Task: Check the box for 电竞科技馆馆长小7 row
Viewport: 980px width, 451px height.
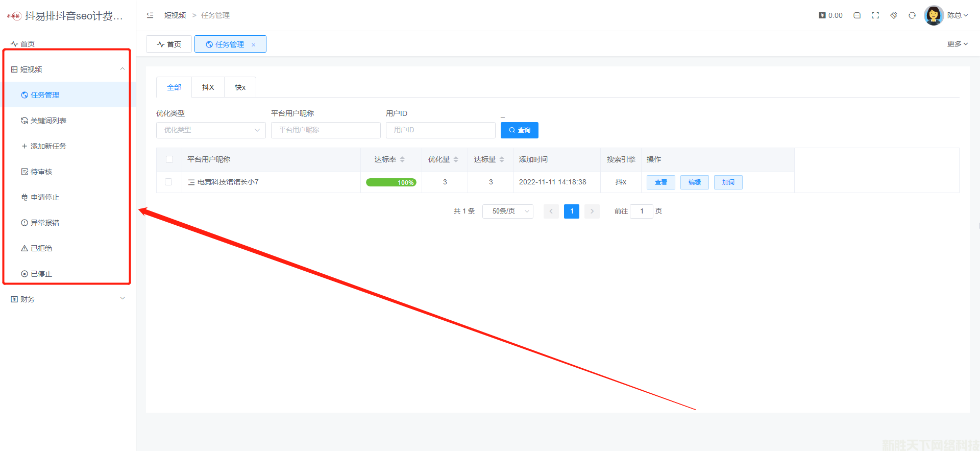Action: (x=168, y=182)
